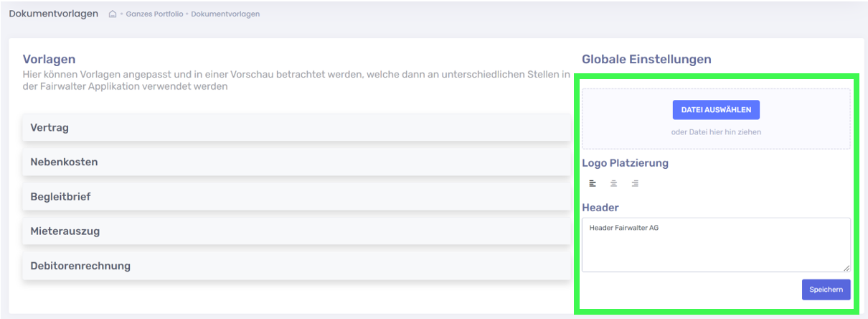
Task: Set logo placement to left-aligned
Action: click(x=593, y=183)
